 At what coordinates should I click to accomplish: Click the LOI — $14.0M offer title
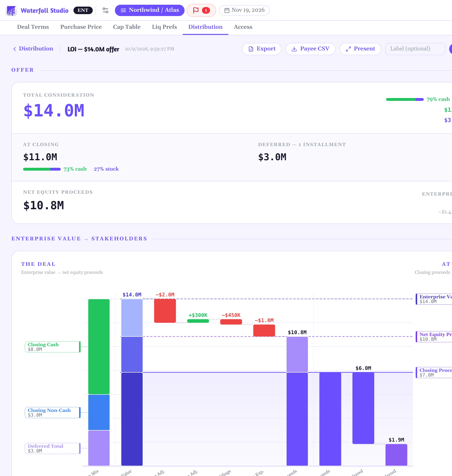click(93, 49)
